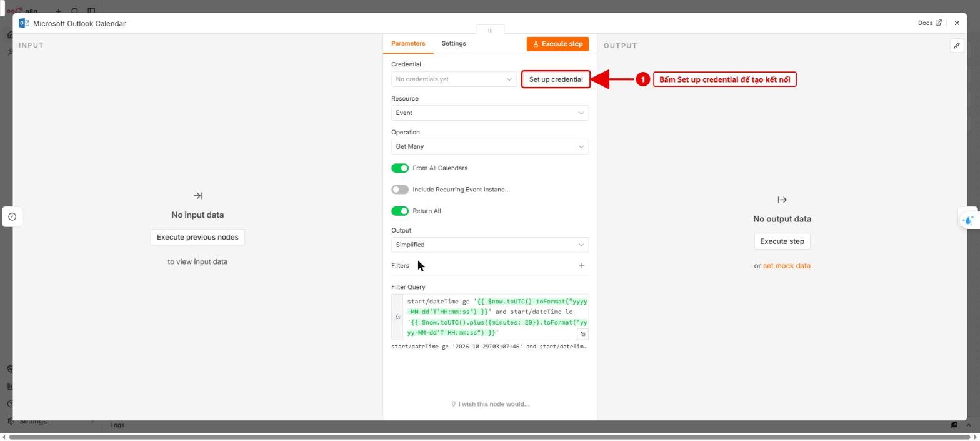Click Set up credential button

pos(556,79)
